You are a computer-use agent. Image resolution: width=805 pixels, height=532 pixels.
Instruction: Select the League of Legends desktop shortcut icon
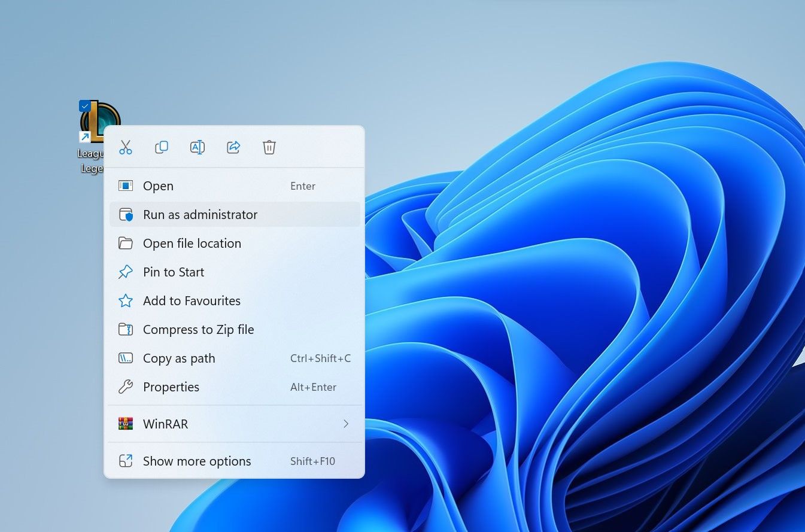coord(100,121)
